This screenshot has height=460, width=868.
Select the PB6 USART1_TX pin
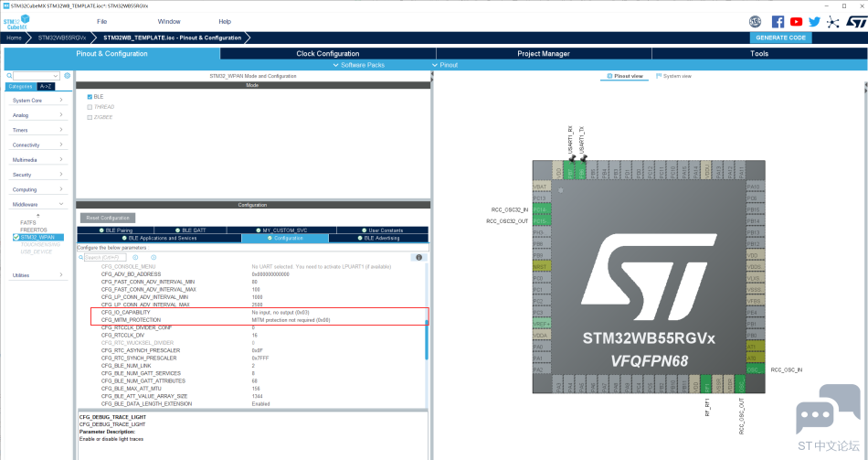[581, 170]
